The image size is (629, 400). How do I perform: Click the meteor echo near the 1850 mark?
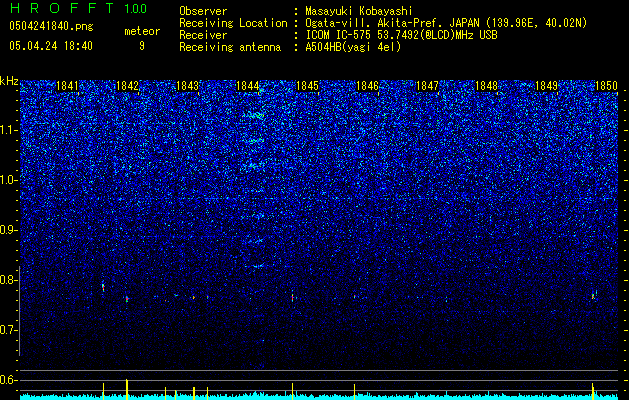coord(593,296)
